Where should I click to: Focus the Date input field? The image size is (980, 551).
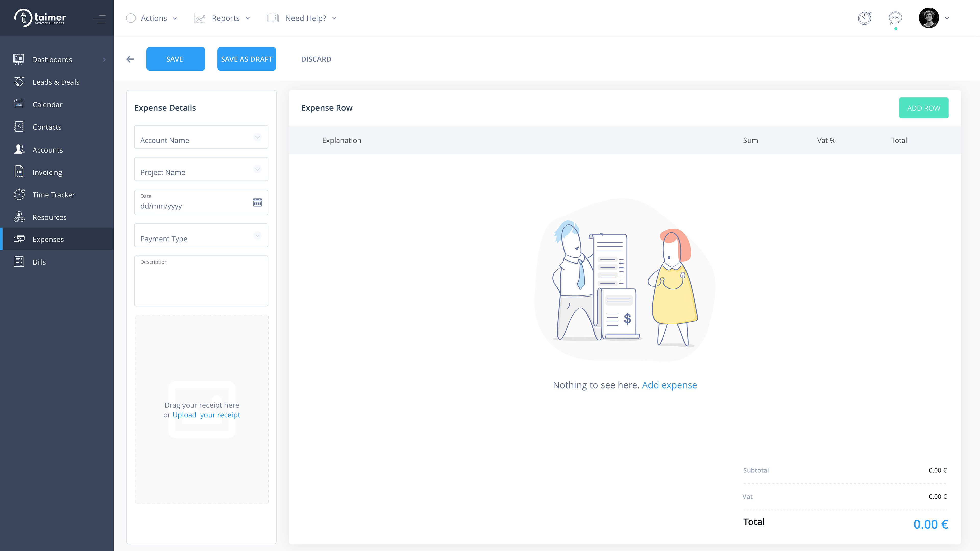201,202
